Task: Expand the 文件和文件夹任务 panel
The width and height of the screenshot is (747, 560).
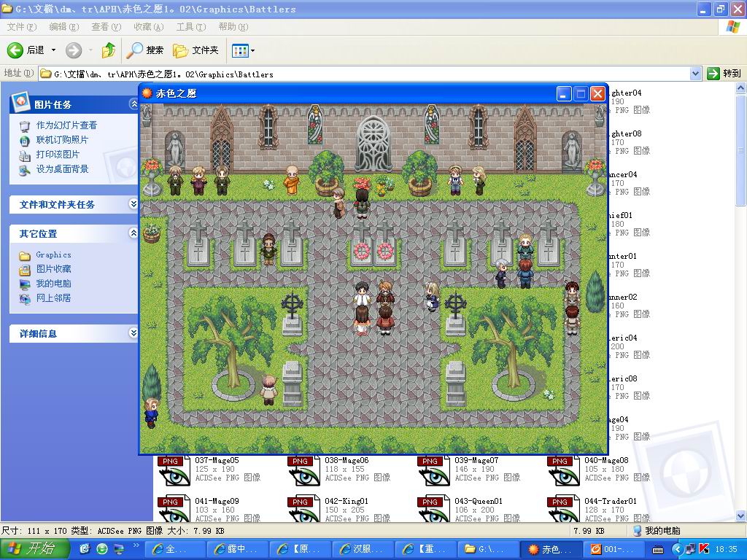Action: 133,204
